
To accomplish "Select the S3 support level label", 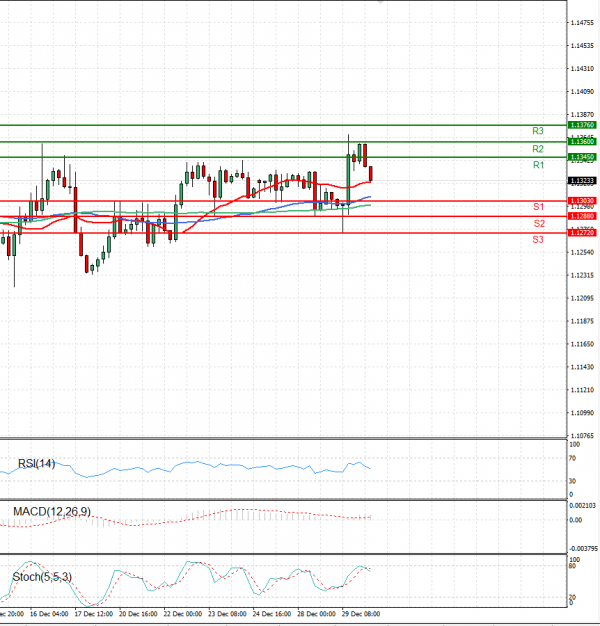I will click(538, 240).
